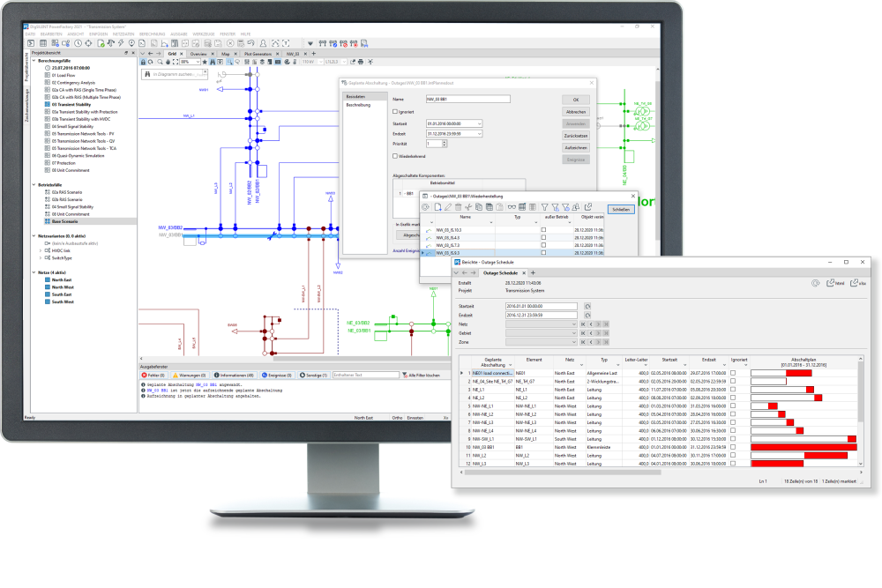This screenshot has height=588, width=882.
Task: Click the first funnel filter icon in Wiederherstellung window
Action: [544, 207]
